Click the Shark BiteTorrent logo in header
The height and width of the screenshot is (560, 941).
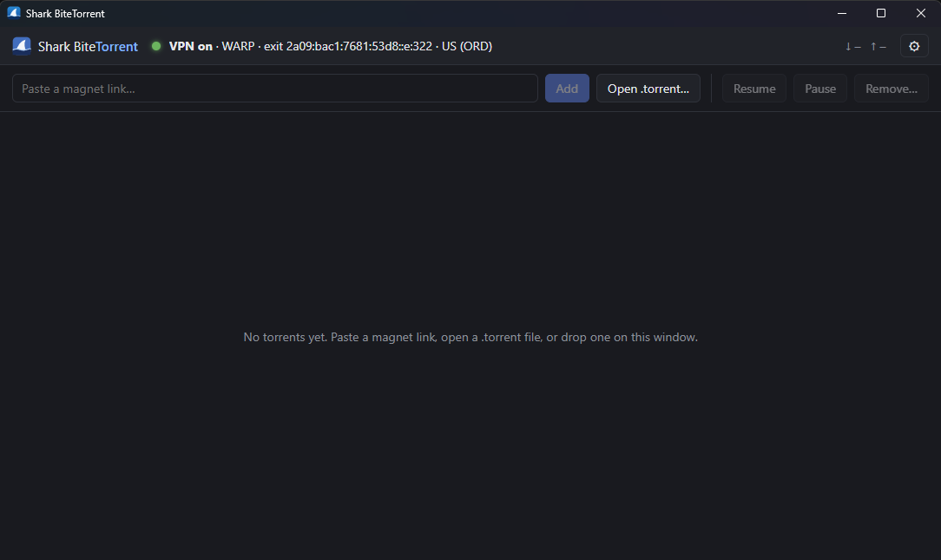click(x=22, y=46)
